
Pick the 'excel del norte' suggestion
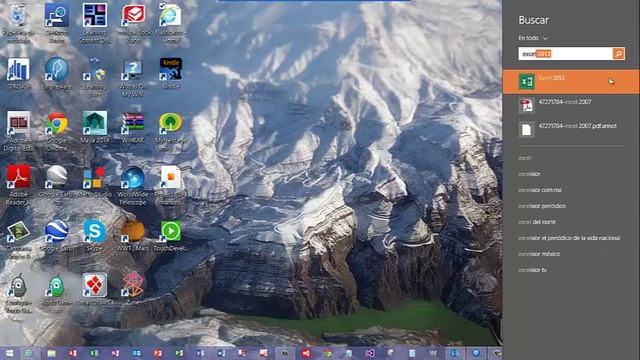[x=537, y=222]
